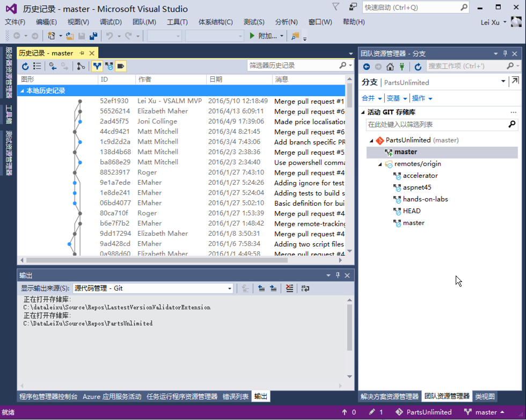Select the commit details icon next to refresh
The width and height of the screenshot is (526, 420).
[x=38, y=66]
